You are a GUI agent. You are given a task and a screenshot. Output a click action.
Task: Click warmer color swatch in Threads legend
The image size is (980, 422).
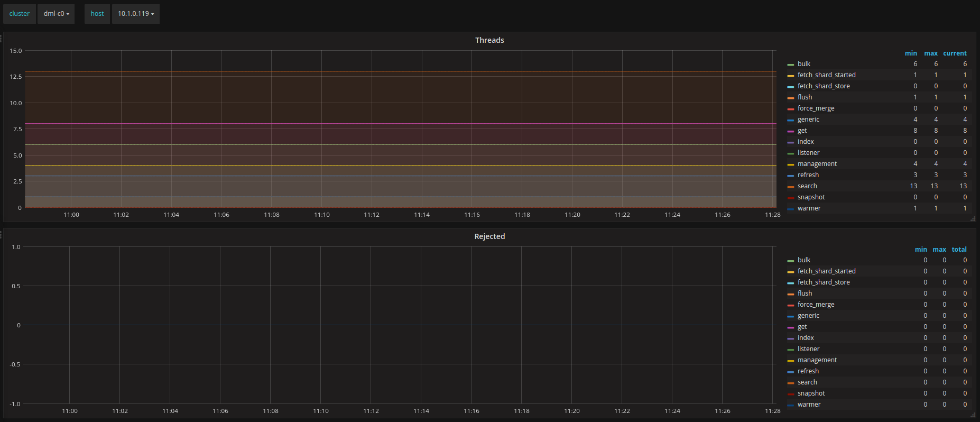click(x=791, y=209)
